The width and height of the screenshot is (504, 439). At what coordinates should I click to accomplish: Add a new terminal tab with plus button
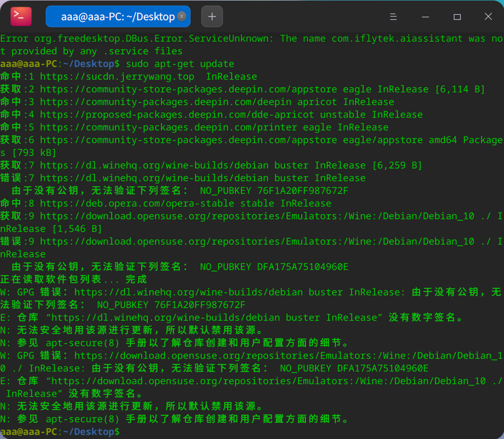click(x=212, y=16)
